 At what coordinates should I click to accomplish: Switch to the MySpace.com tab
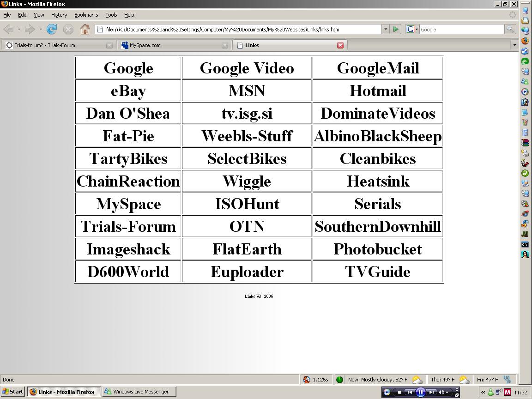click(174, 45)
